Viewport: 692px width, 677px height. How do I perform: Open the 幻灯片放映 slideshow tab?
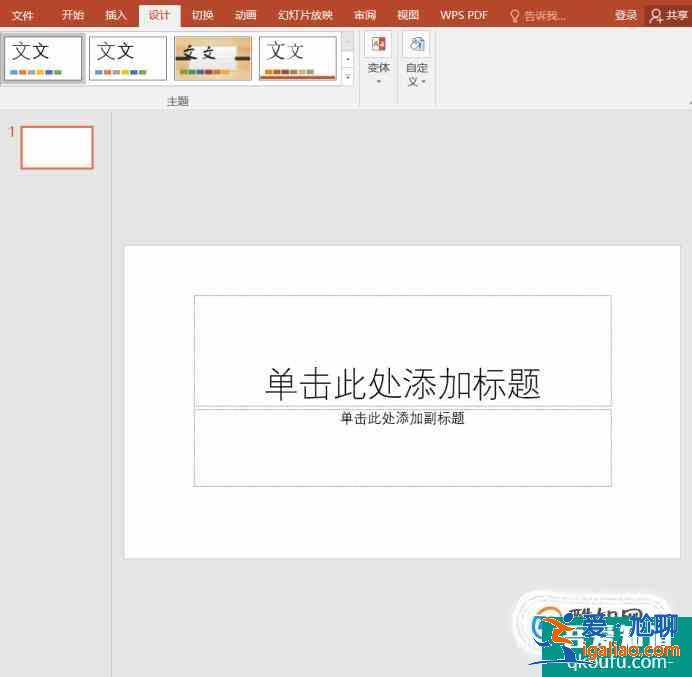coord(304,16)
